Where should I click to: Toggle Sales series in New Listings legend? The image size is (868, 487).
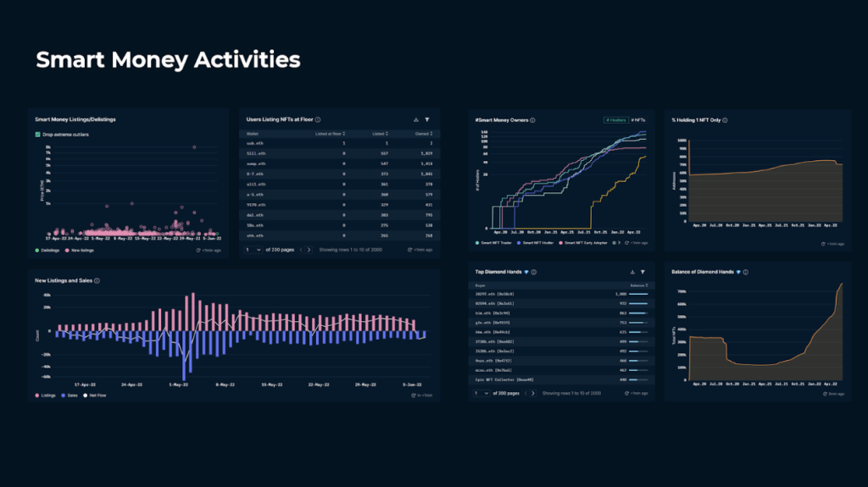click(x=70, y=396)
